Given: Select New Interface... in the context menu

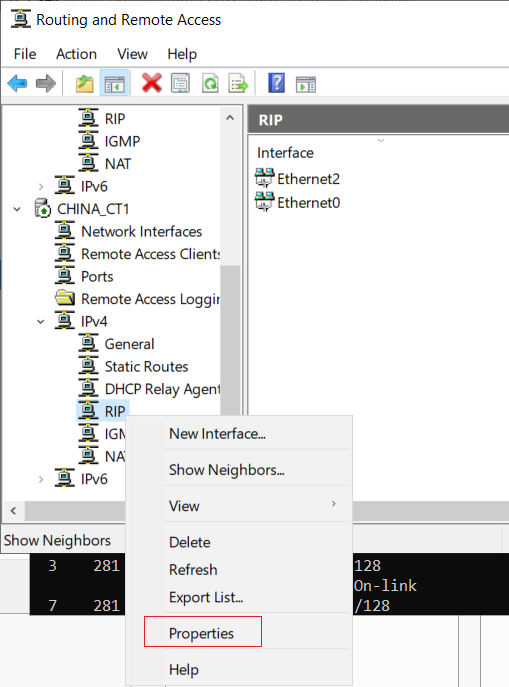Looking at the screenshot, I should click(217, 434).
